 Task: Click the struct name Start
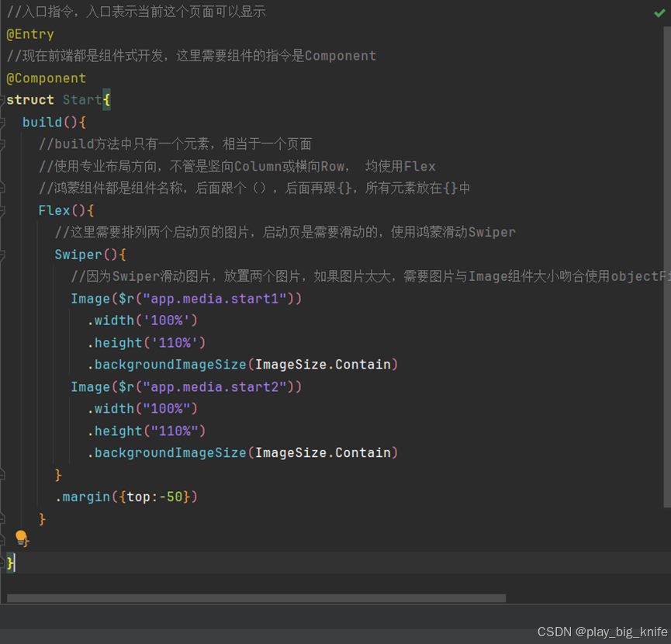82,100
